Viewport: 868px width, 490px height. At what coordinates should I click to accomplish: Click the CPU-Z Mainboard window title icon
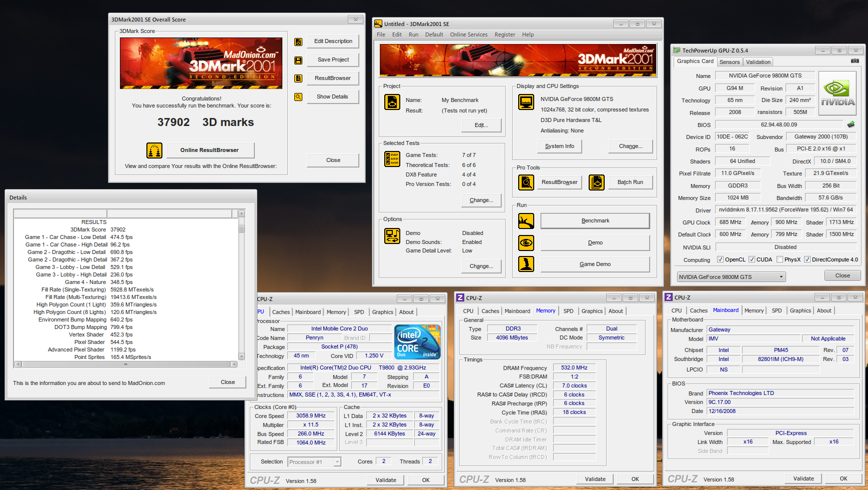tap(669, 297)
